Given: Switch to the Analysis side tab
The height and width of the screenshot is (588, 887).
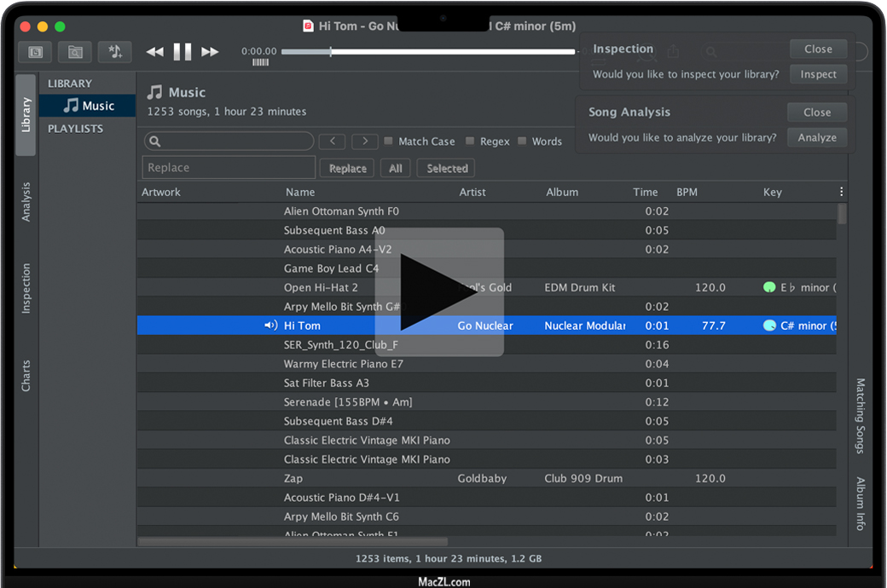Looking at the screenshot, I should (26, 202).
